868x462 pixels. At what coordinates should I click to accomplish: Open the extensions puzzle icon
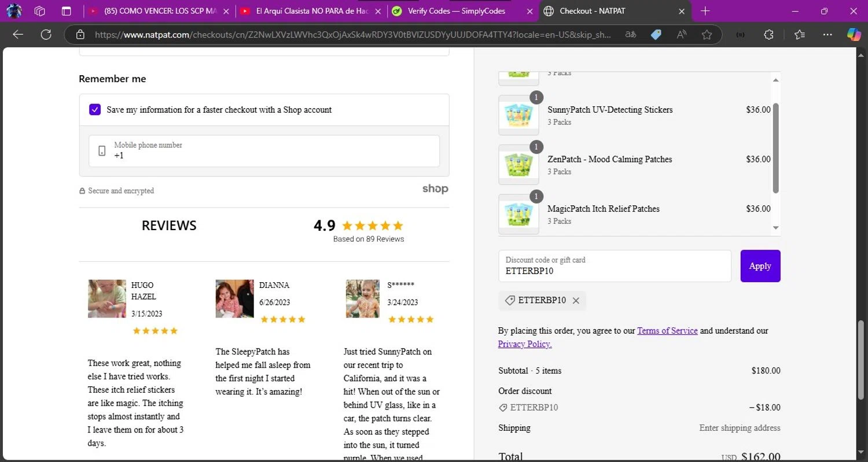click(x=768, y=35)
